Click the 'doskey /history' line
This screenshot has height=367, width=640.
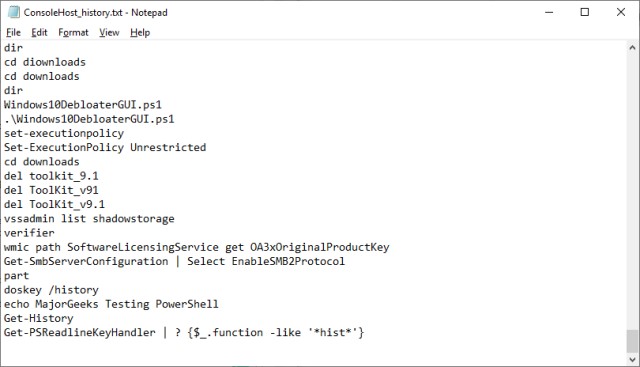pyautogui.click(x=51, y=290)
